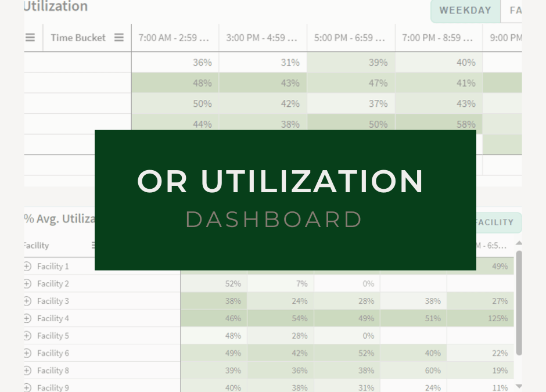Screen dimensions: 546x392
Task: Click the facility table vertical scrollbar thumb
Action: coord(519,302)
